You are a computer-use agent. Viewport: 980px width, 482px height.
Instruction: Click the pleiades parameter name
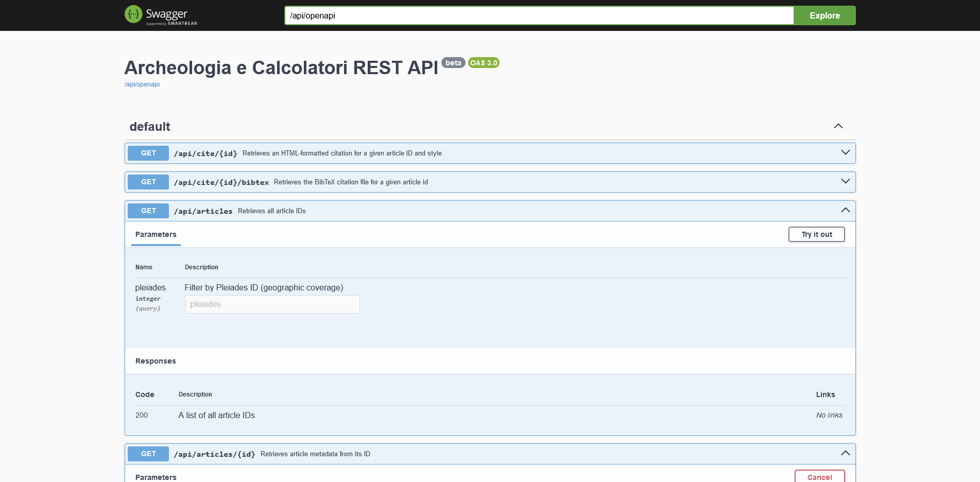pyautogui.click(x=150, y=288)
